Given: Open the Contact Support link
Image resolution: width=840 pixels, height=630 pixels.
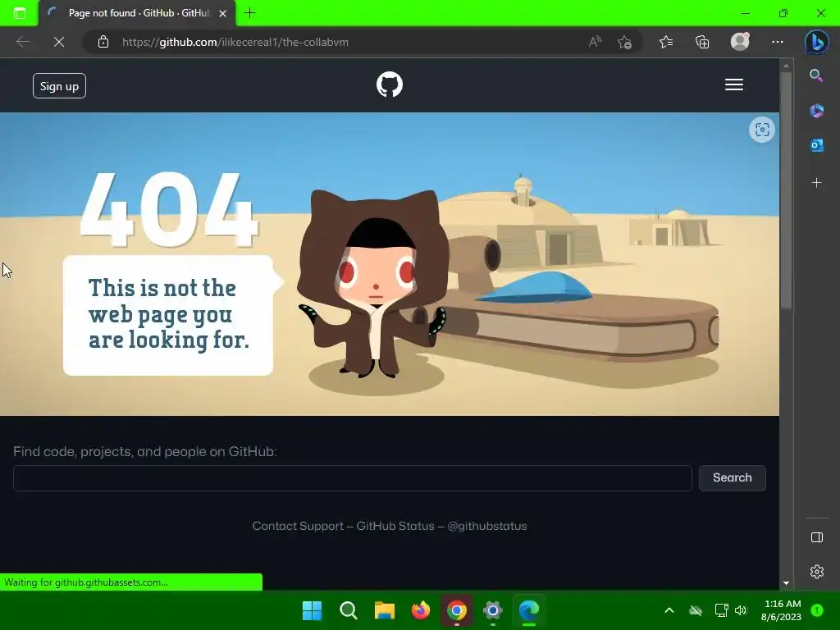Looking at the screenshot, I should (298, 526).
